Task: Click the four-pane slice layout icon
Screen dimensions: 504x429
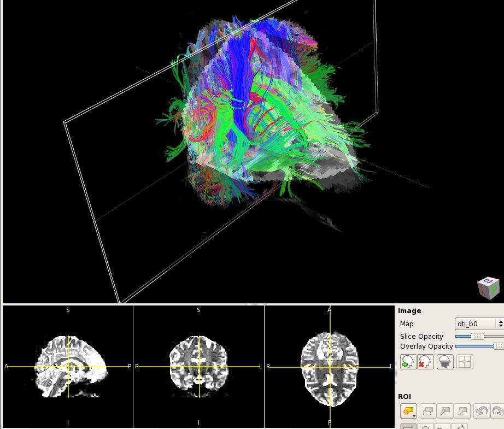Action: coord(465,362)
